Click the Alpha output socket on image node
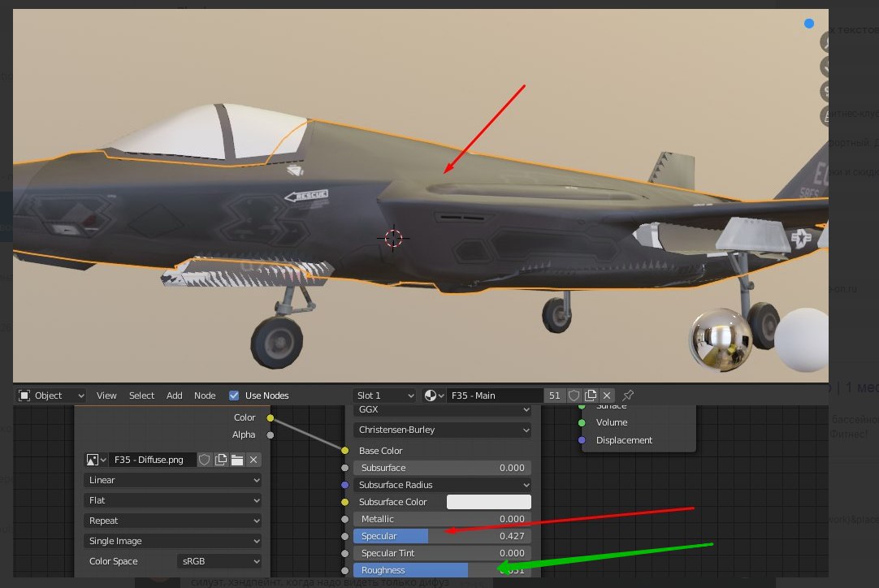879x588 pixels. tap(271, 435)
